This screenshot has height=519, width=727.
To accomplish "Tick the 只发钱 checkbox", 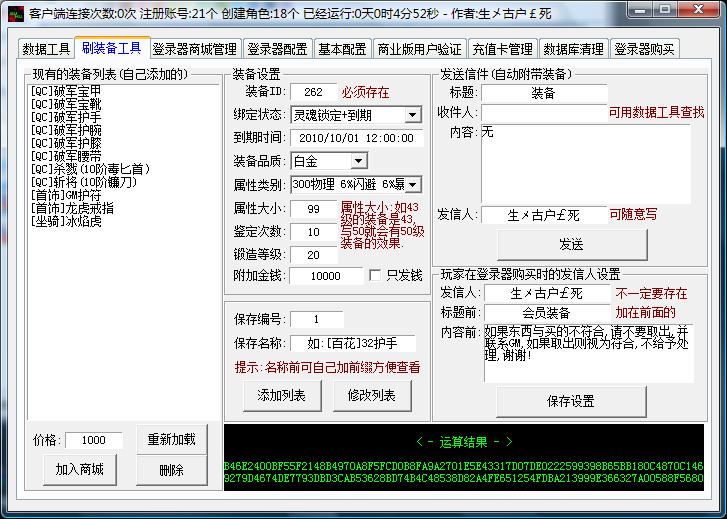I will (375, 276).
